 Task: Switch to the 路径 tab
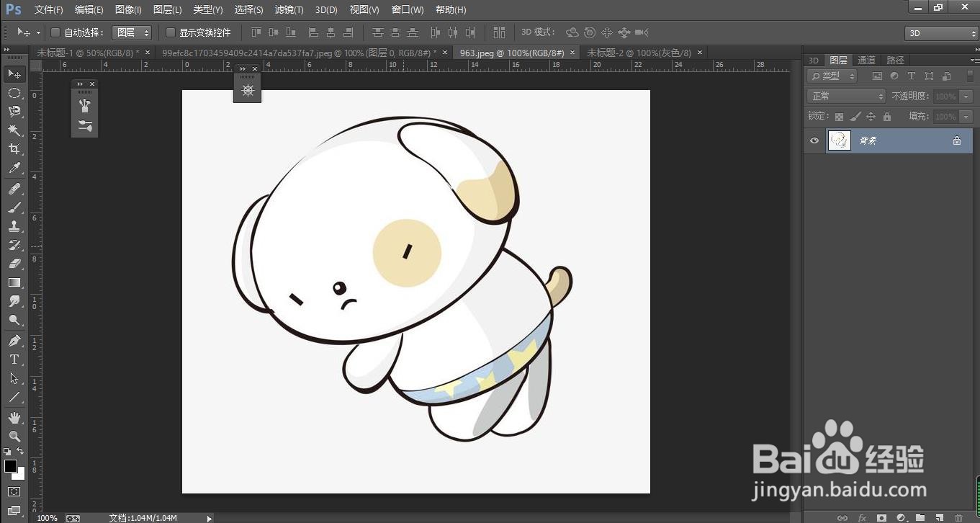click(896, 61)
